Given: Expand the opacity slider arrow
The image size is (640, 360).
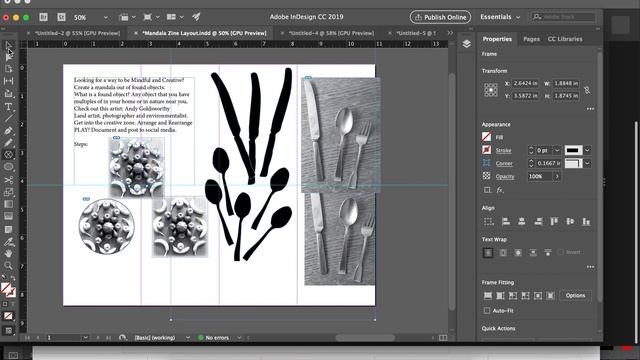Looking at the screenshot, I should 557,176.
